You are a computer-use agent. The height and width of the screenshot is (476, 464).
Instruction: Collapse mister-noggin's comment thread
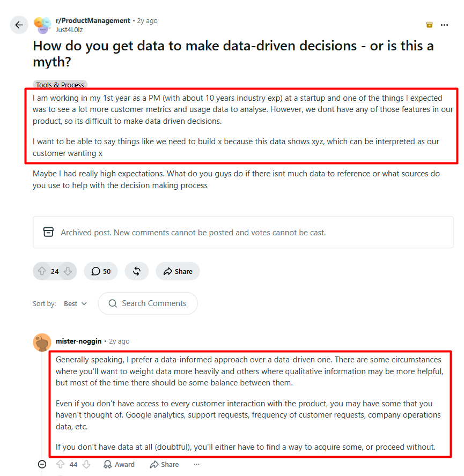click(42, 464)
